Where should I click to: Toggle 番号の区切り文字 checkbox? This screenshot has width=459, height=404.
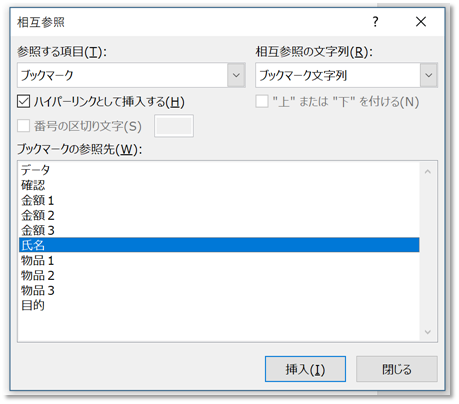tap(24, 126)
